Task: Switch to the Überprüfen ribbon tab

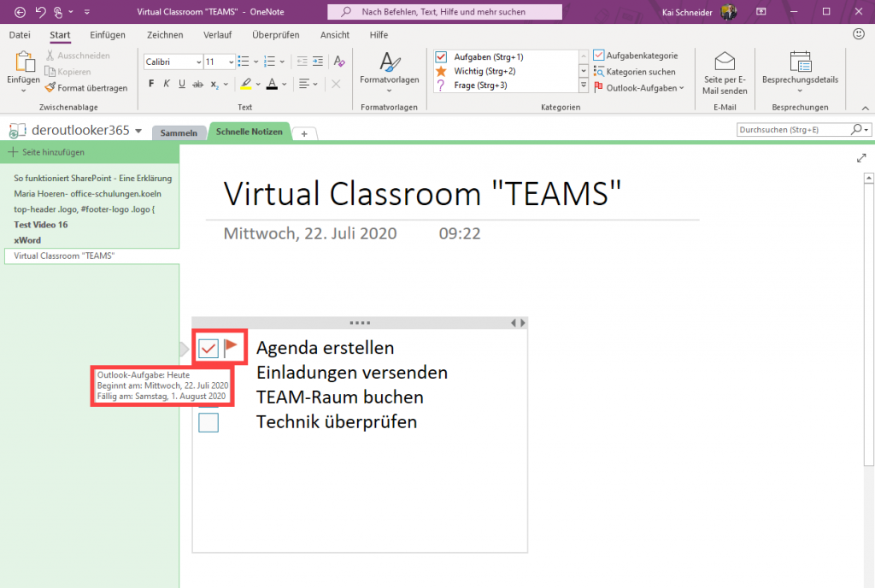Action: pos(276,34)
